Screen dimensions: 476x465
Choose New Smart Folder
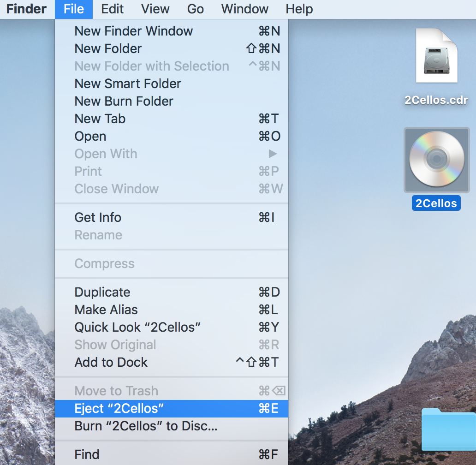click(x=172, y=84)
